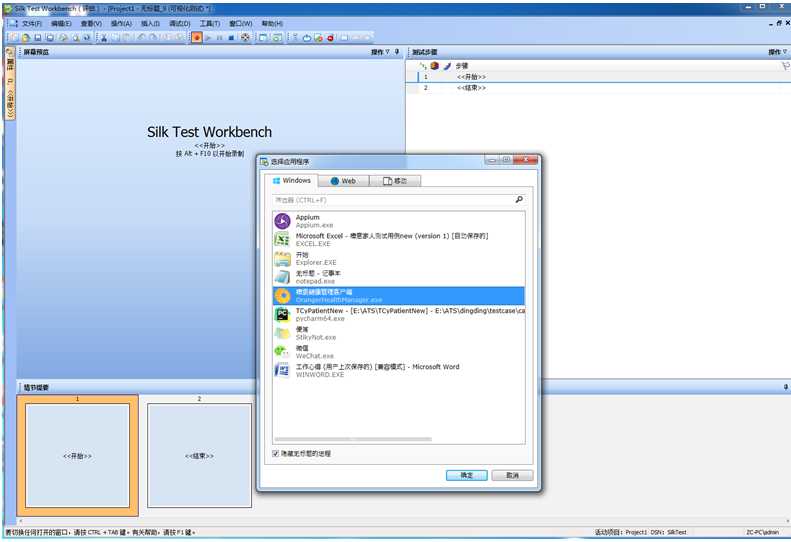This screenshot has width=791, height=542.
Task: Open the 操作 dropdown in screen preview panel
Action: pyautogui.click(x=380, y=52)
